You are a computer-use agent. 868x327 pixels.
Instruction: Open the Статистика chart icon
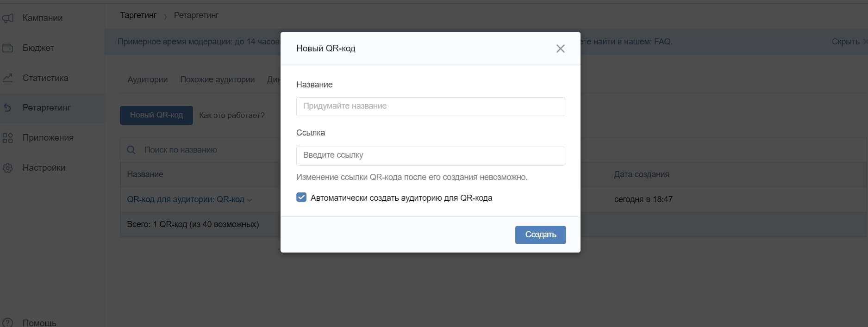click(x=8, y=78)
